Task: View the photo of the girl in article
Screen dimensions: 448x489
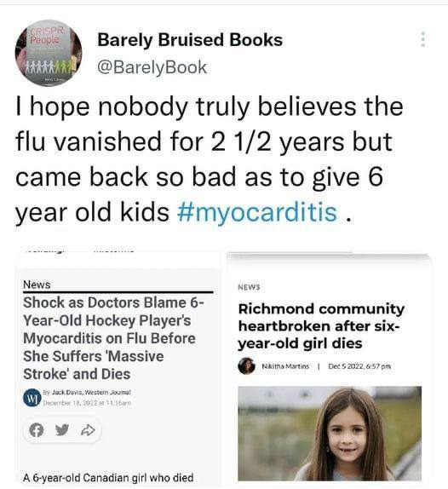Action: click(x=330, y=434)
